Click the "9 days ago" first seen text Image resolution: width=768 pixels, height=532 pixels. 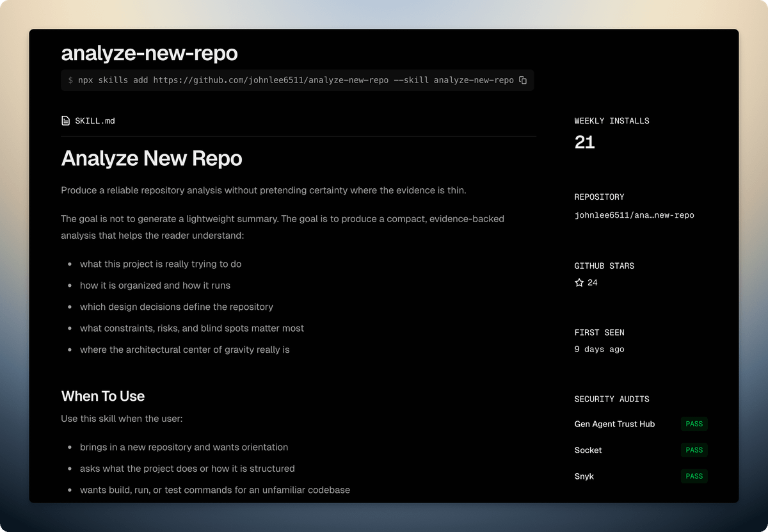[x=599, y=349]
